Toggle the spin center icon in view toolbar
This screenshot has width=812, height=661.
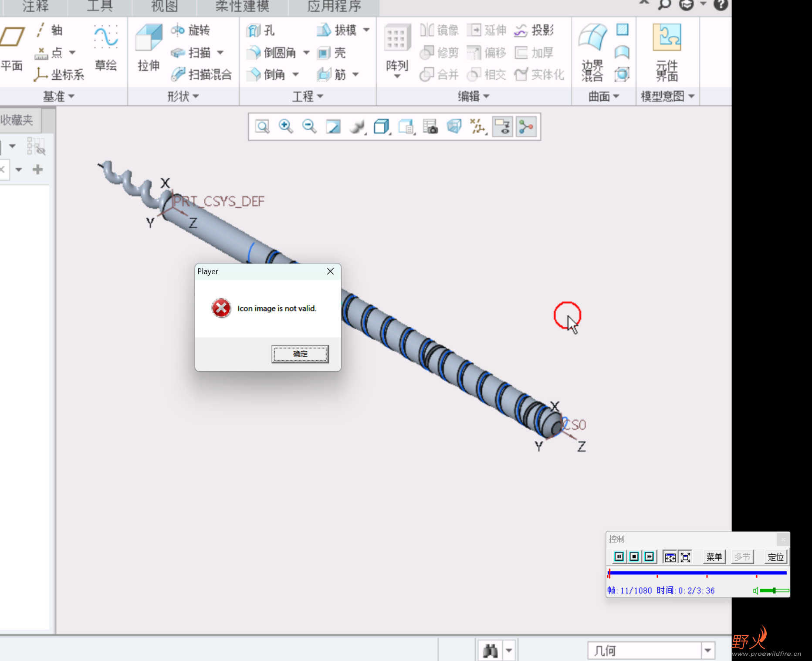pos(526,127)
